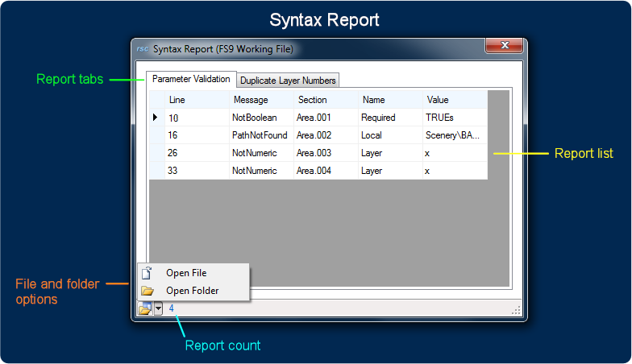Switch to the Duplicate Layer Numbers tab
632x364 pixels.
point(288,81)
